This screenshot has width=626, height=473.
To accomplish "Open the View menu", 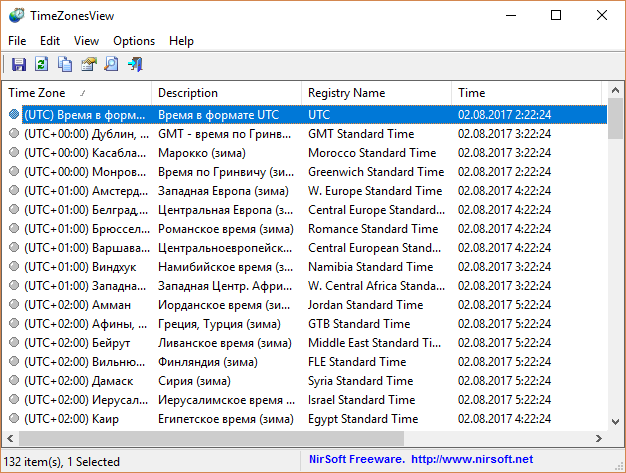I will [86, 41].
